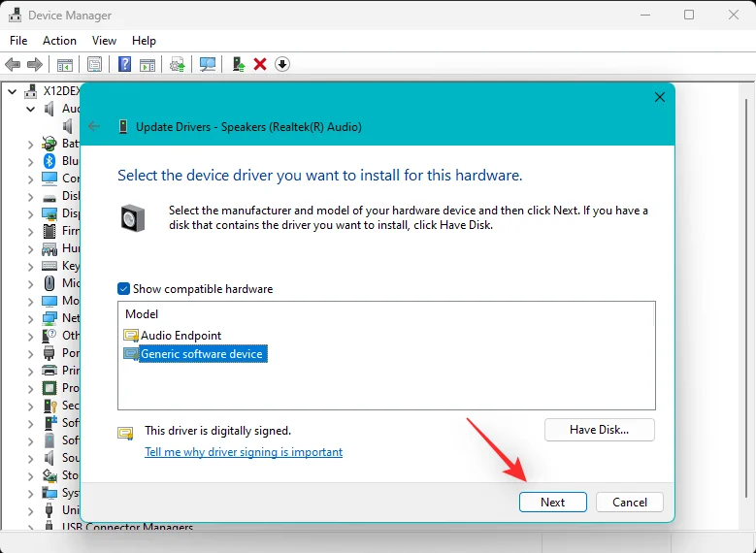Click the back arrow in Update Drivers dialog
This screenshot has width=756, height=553.
(x=94, y=126)
